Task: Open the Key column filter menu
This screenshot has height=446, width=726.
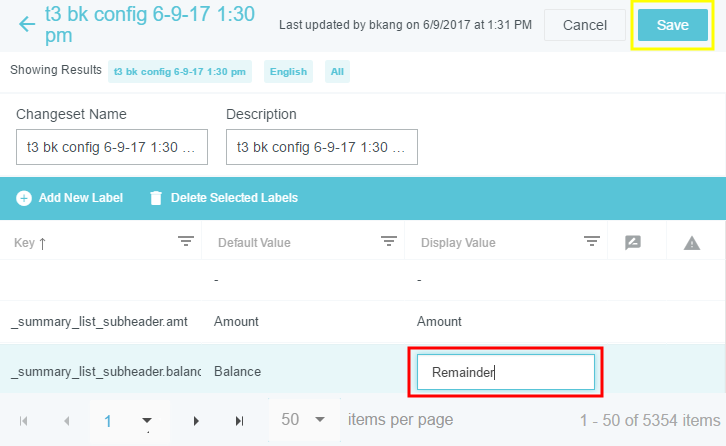Action: pos(185,242)
